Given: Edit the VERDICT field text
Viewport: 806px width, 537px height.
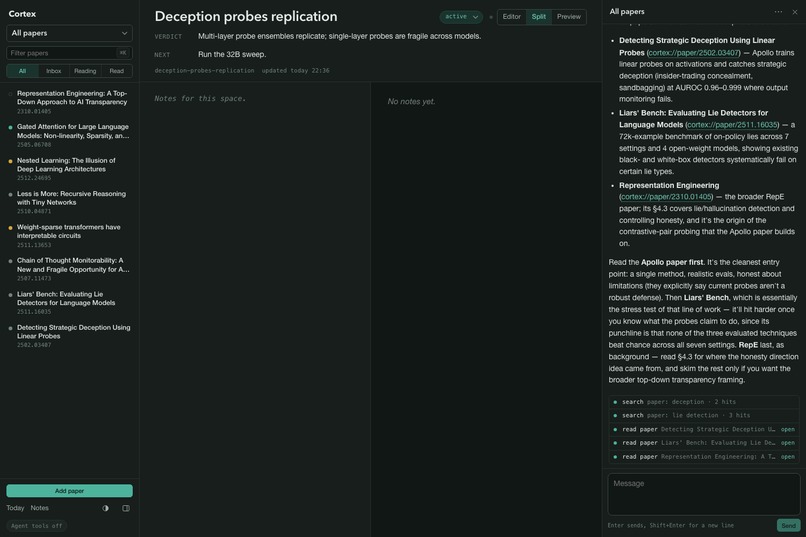Looking at the screenshot, I should click(x=339, y=36).
